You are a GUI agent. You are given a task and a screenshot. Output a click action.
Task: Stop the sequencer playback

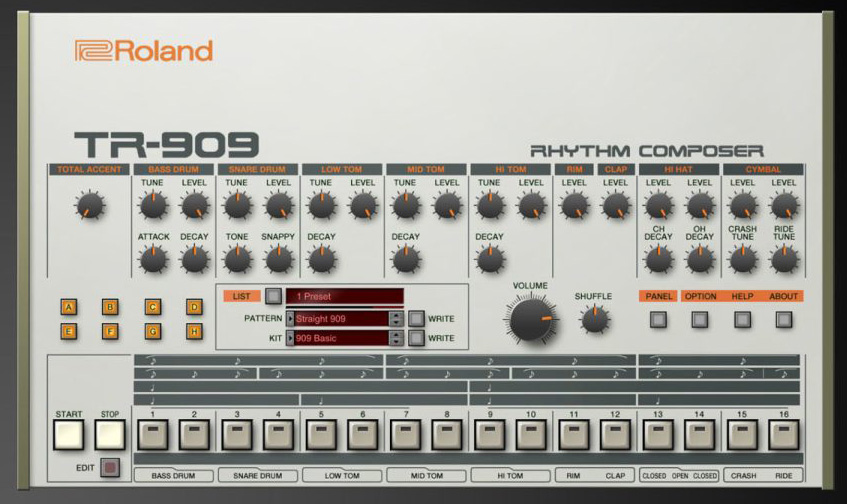(110, 435)
